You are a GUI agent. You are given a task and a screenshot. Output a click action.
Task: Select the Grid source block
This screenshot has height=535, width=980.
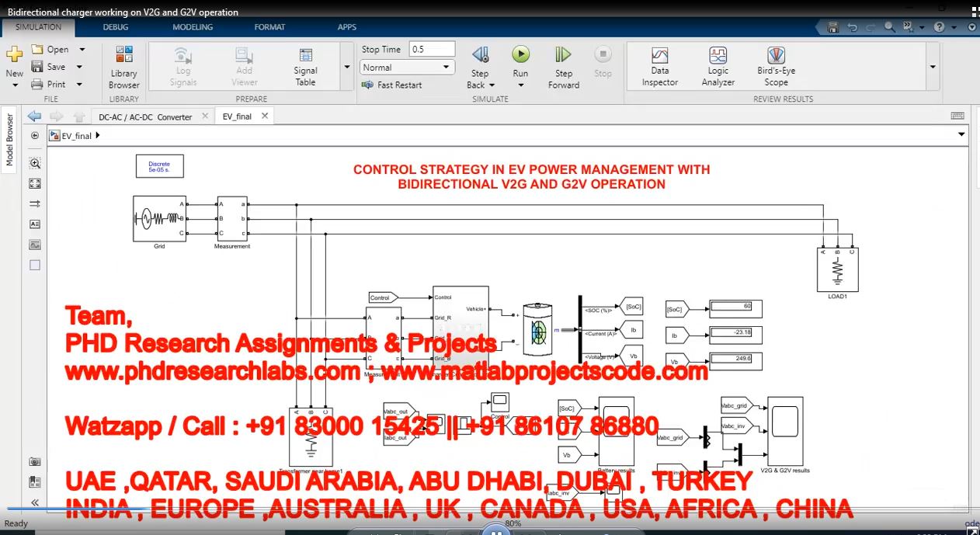(x=159, y=219)
